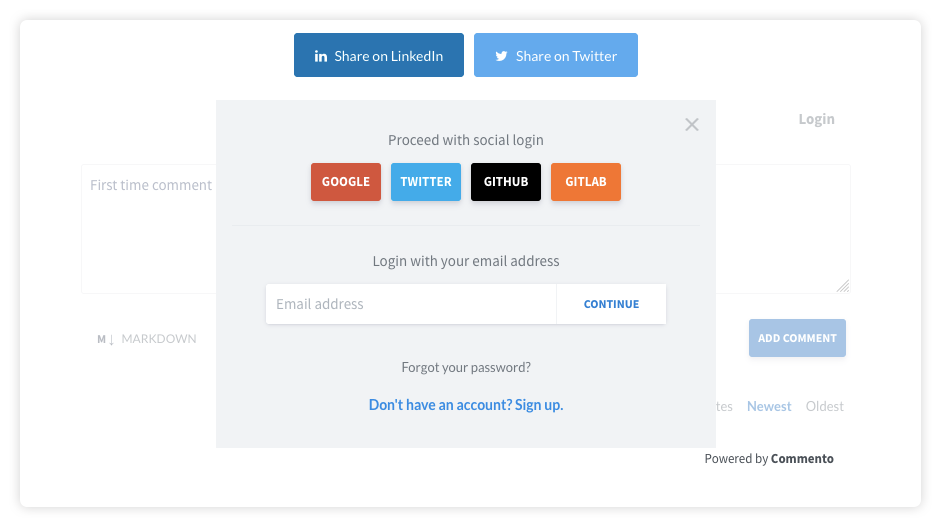Image resolution: width=940 pixels, height=530 pixels.
Task: Focus the Email address field
Action: coord(411,304)
